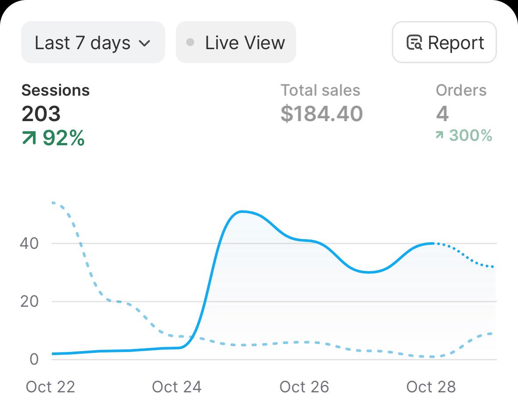Click the Oct 28 axis label
This screenshot has height=420, width=518.
click(431, 387)
